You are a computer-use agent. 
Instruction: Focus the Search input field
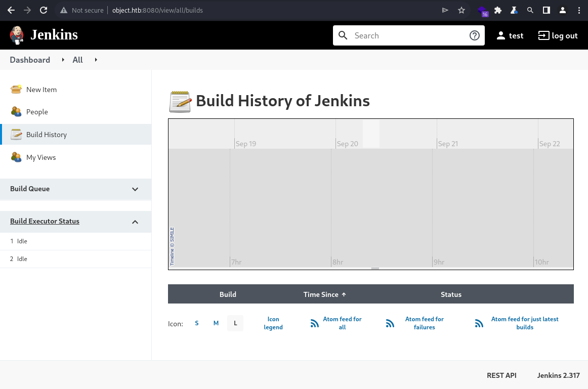(409, 35)
